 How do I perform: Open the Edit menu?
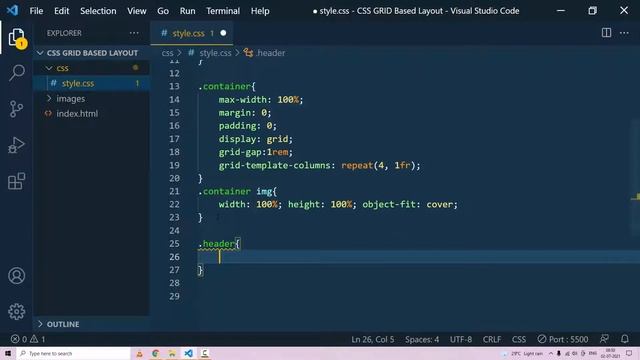(x=62, y=11)
